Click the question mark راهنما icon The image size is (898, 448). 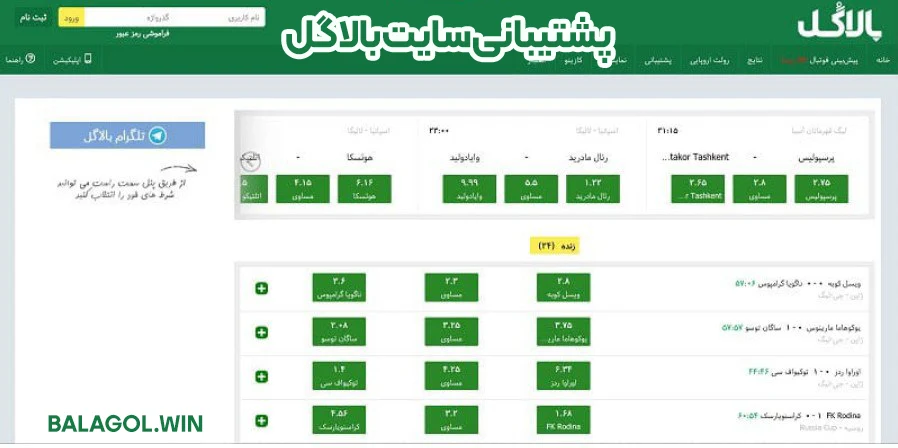click(31, 58)
